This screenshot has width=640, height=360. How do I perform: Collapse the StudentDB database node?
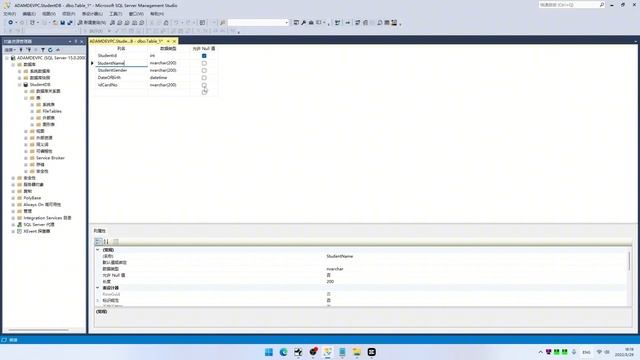pos(20,84)
